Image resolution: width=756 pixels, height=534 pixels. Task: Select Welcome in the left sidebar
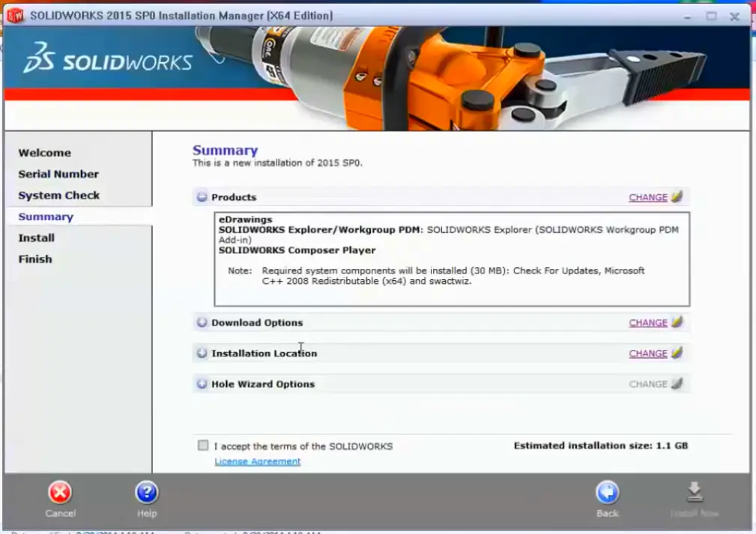click(x=45, y=153)
